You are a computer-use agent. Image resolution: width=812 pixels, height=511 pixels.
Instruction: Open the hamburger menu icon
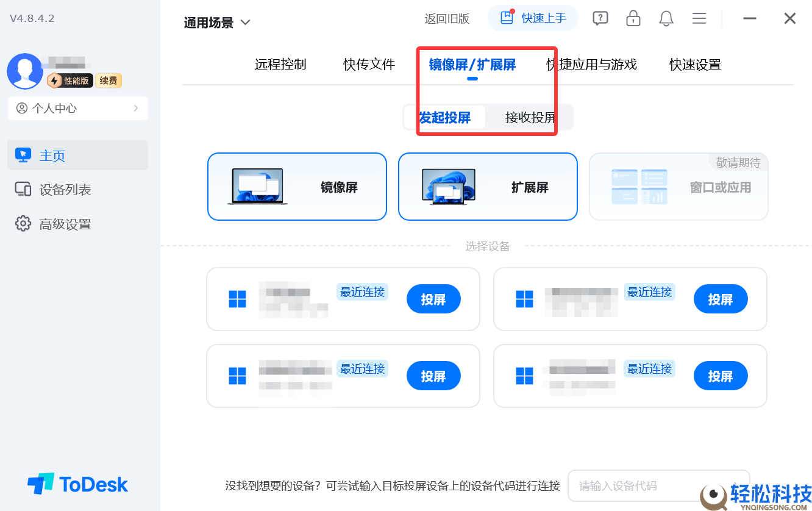(699, 18)
